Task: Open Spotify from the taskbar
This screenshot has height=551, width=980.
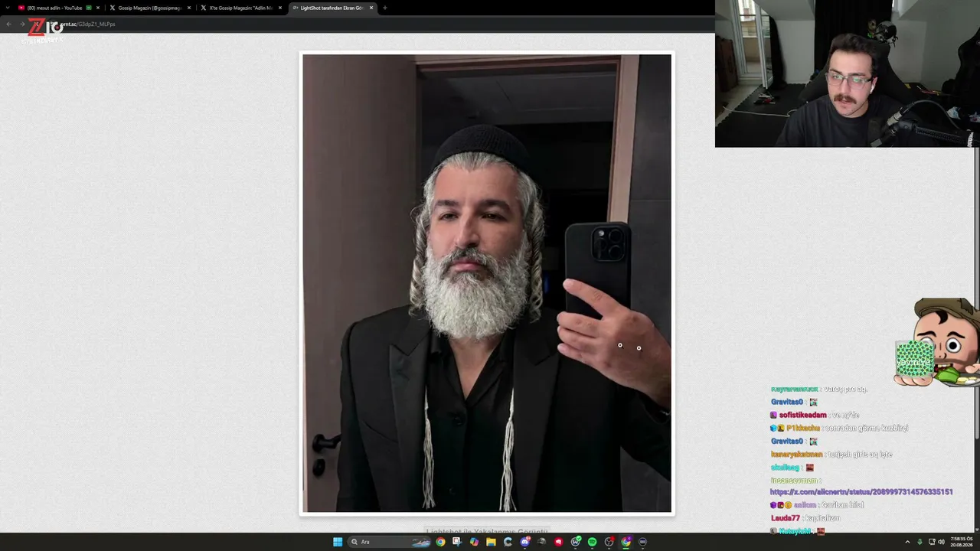Action: click(592, 542)
